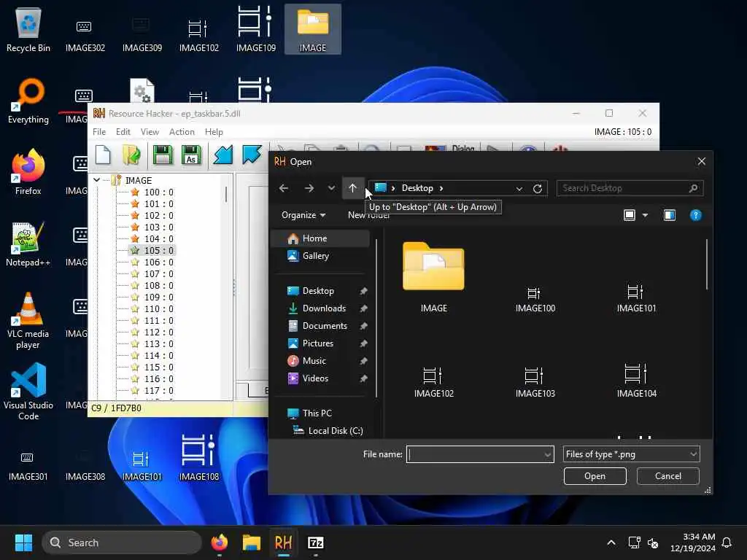Screen dimensions: 747x560
Task: Open the Windows Start menu
Action: pos(23,542)
